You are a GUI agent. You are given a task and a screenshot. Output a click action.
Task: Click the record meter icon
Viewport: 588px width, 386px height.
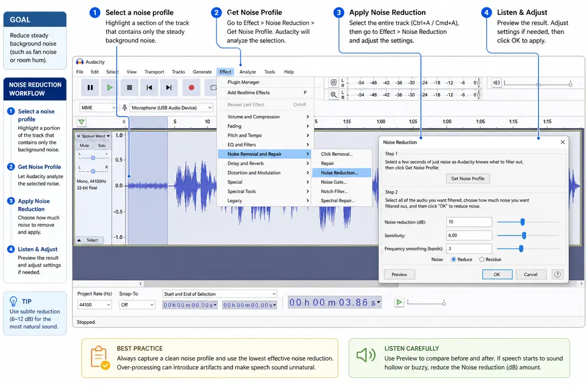tap(334, 83)
